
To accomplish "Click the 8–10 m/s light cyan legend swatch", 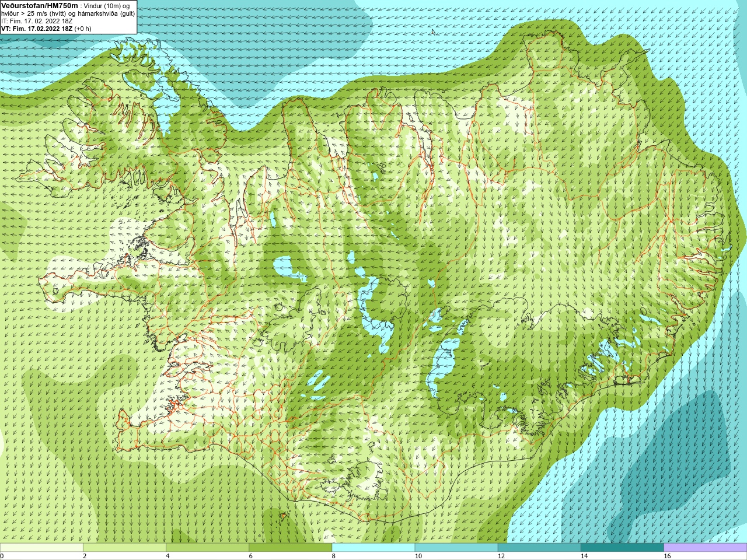I will pos(373,547).
